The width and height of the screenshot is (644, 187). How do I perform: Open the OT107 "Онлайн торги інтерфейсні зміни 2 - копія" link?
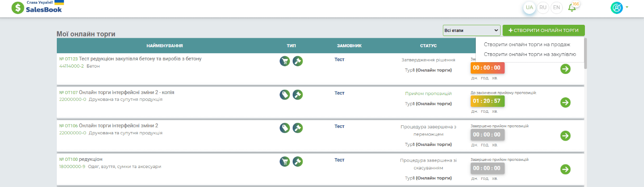pyautogui.click(x=127, y=92)
